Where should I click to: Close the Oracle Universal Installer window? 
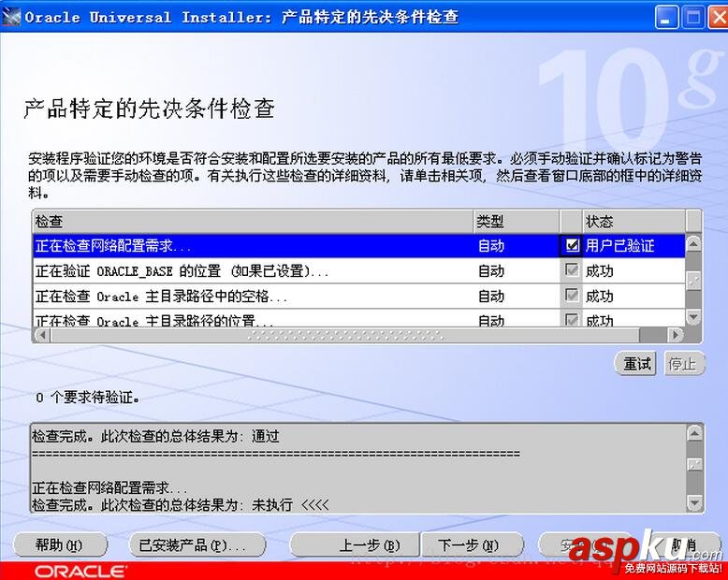coord(718,18)
